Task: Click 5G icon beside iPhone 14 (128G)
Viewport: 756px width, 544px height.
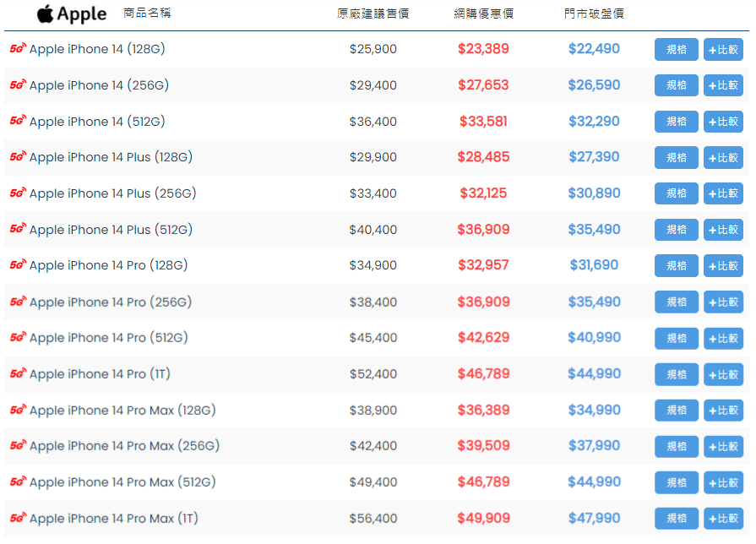Action: point(18,48)
